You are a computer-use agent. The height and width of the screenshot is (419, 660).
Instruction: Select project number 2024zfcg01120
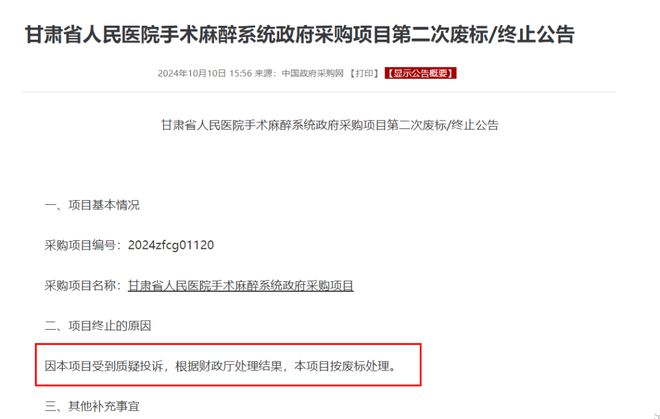point(171,245)
